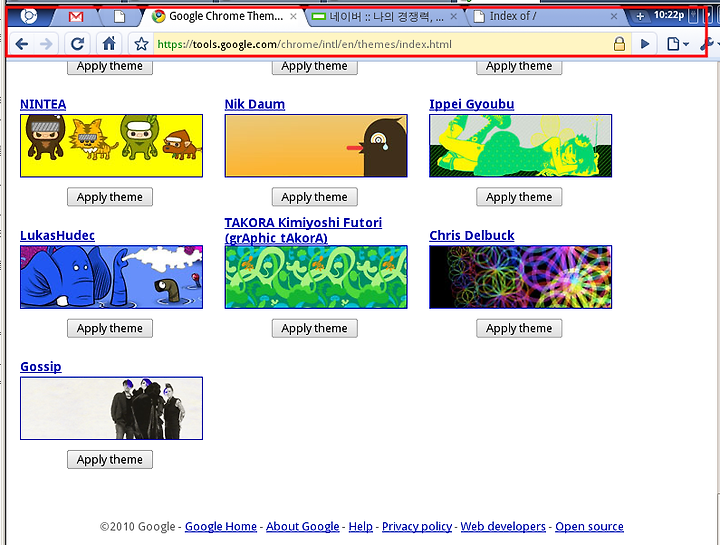The image size is (720, 545).
Task: Click the 10:22p clock
Action: tap(669, 15)
